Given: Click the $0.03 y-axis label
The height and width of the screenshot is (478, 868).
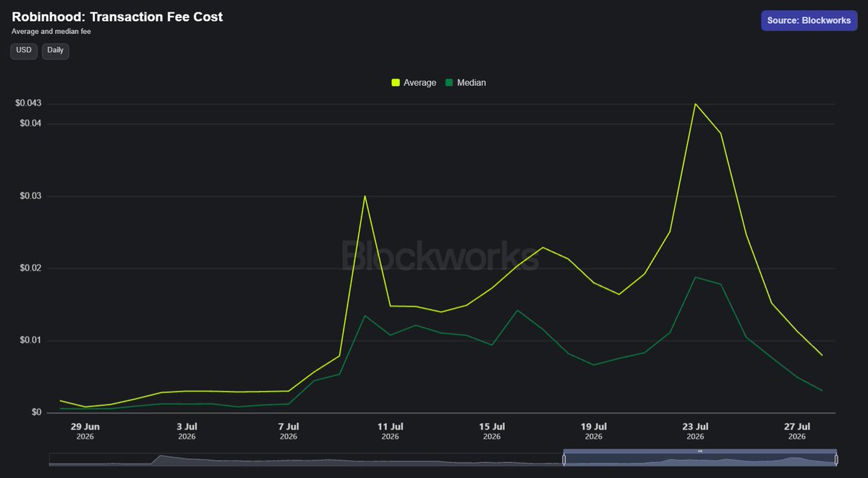Looking at the screenshot, I should pos(30,196).
